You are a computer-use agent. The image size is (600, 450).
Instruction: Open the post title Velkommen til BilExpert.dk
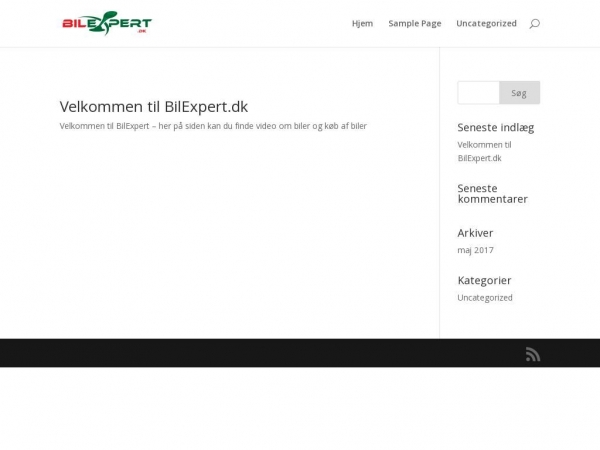tap(154, 107)
